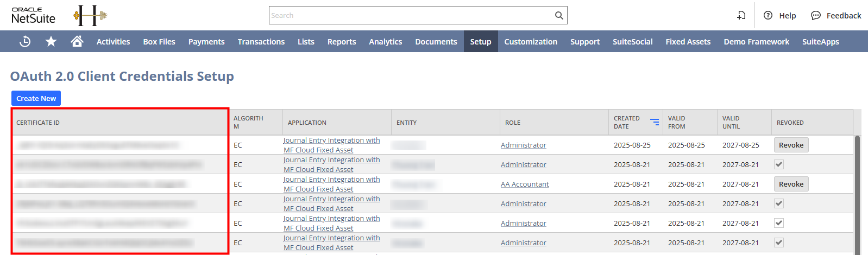
Task: Open the Shortcuts star icon
Action: (x=51, y=41)
